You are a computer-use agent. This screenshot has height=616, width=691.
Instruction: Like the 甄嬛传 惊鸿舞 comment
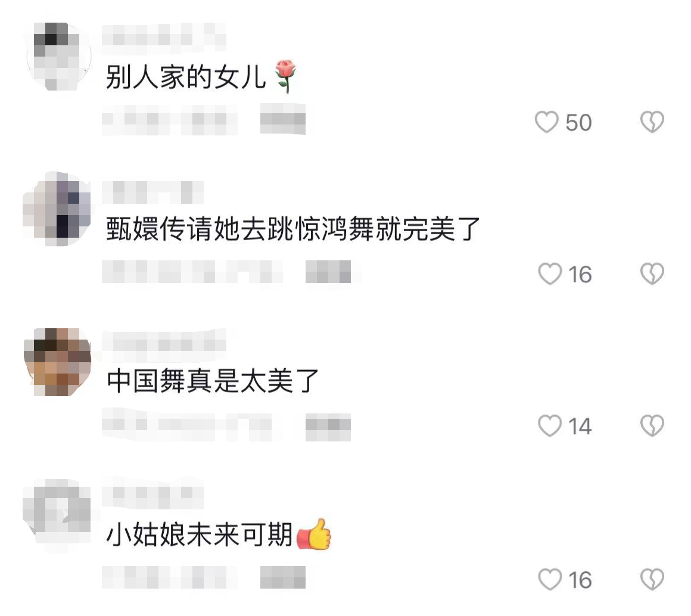click(x=550, y=274)
